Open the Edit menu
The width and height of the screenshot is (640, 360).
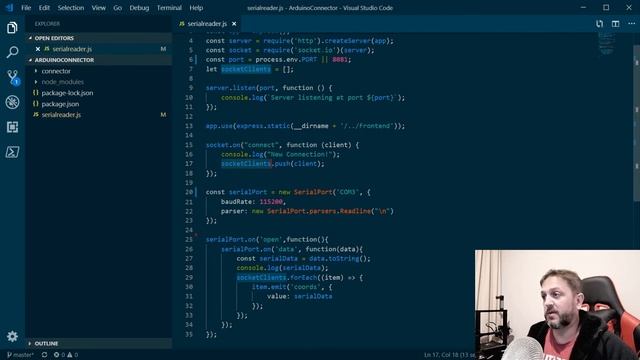click(x=44, y=8)
